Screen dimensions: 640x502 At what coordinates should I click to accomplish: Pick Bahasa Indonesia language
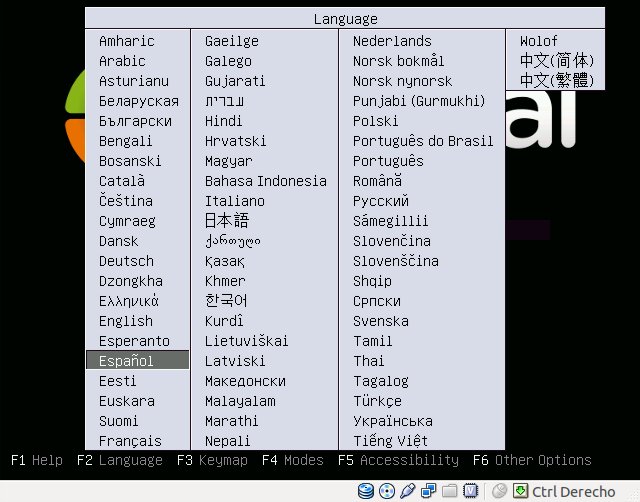click(264, 181)
